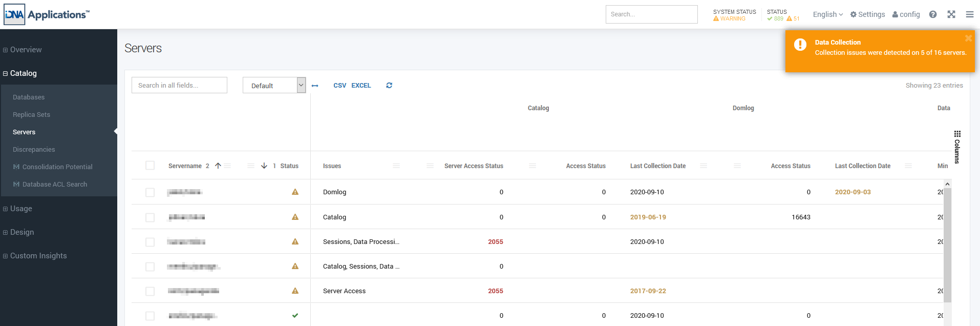Open the help question mark icon
The width and height of the screenshot is (980, 326).
coord(933,14)
